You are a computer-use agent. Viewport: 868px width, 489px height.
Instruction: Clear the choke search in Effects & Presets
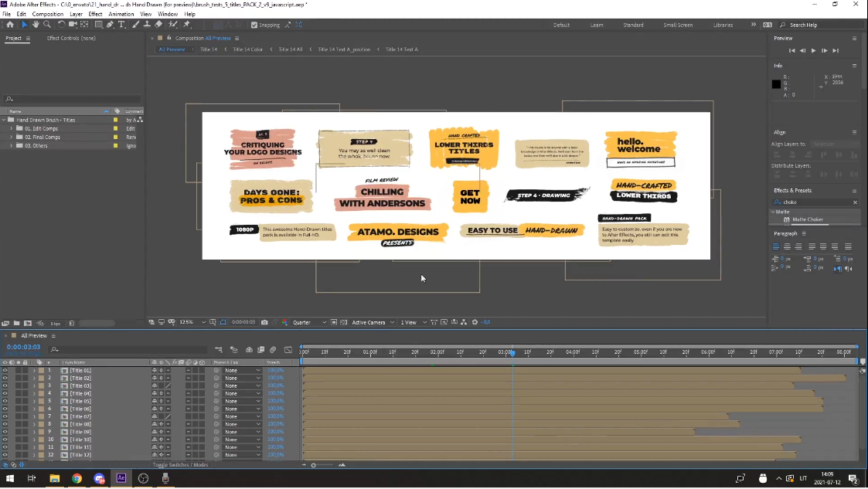tap(855, 202)
